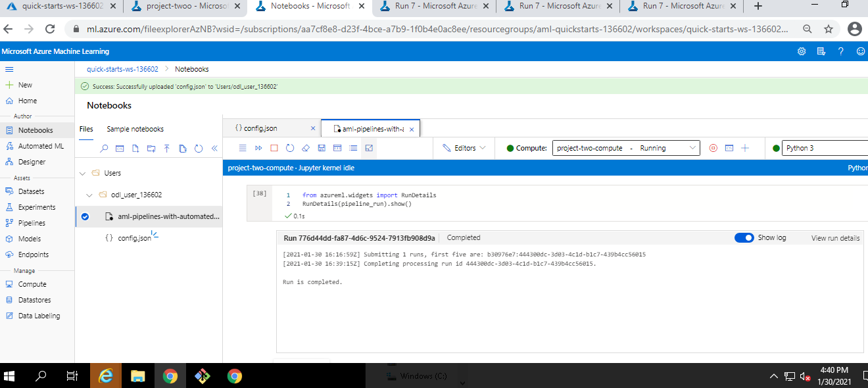Stop the compute instance with red circle icon
Viewport: 868px width, 388px height.
tap(713, 148)
